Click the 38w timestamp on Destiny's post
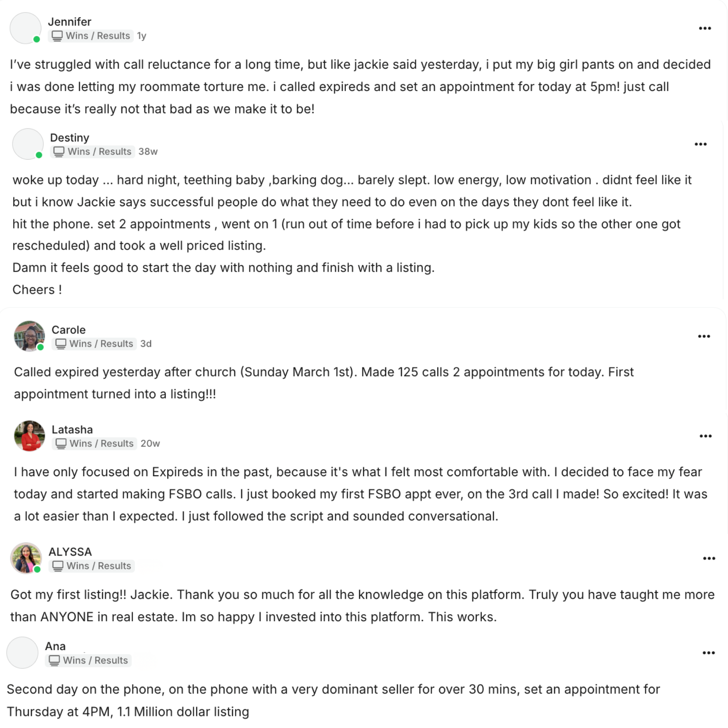Image resolution: width=728 pixels, height=728 pixels. [148, 152]
